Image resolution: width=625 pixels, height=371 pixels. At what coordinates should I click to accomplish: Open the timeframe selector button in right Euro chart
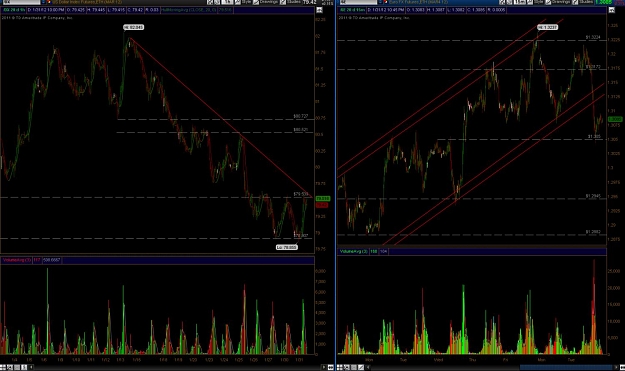tap(520, 2)
